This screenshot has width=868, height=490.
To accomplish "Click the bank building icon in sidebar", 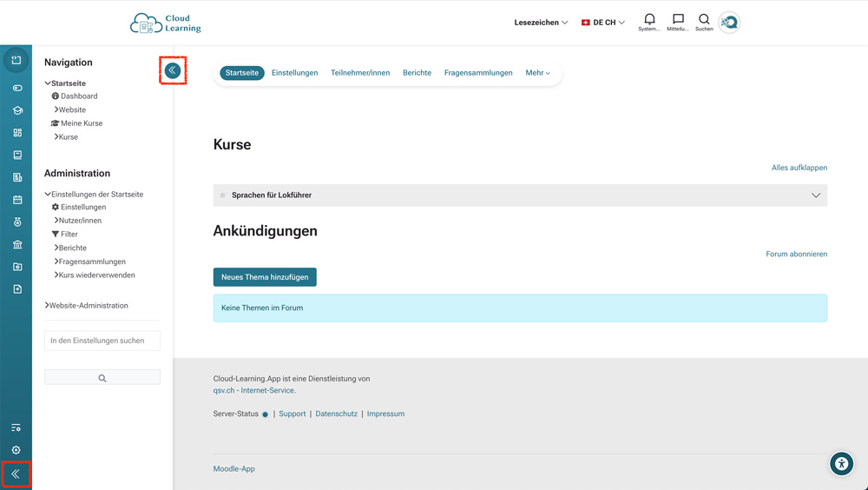I will [16, 244].
